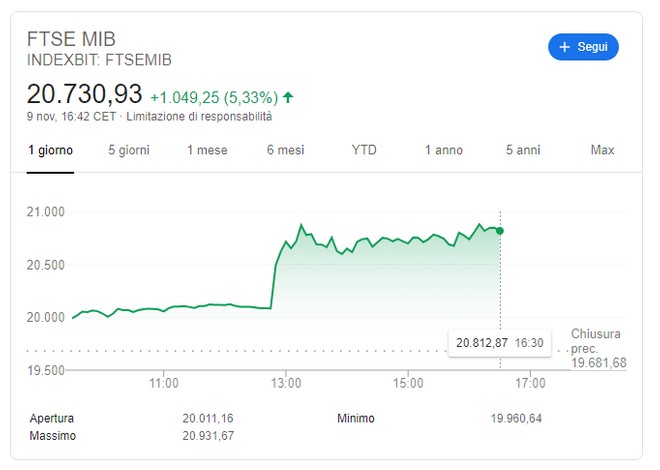Select the 1 giorno tab
Screen dimensions: 660x470
[50, 150]
